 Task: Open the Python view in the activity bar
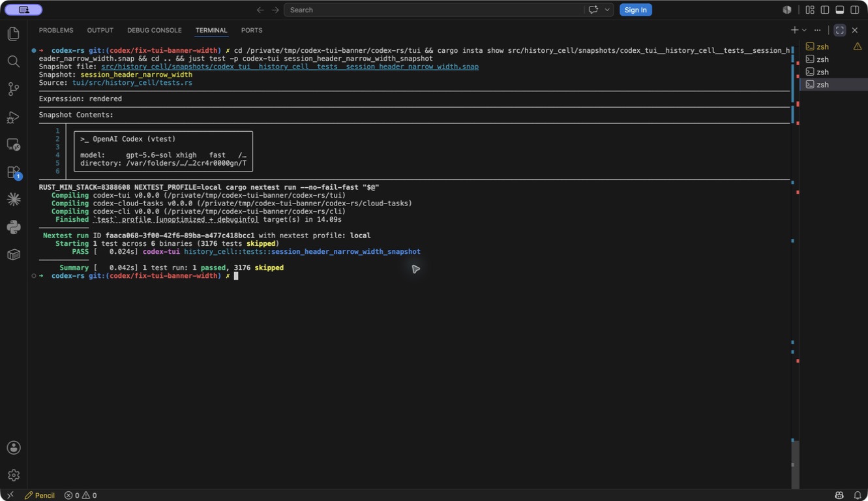14,227
